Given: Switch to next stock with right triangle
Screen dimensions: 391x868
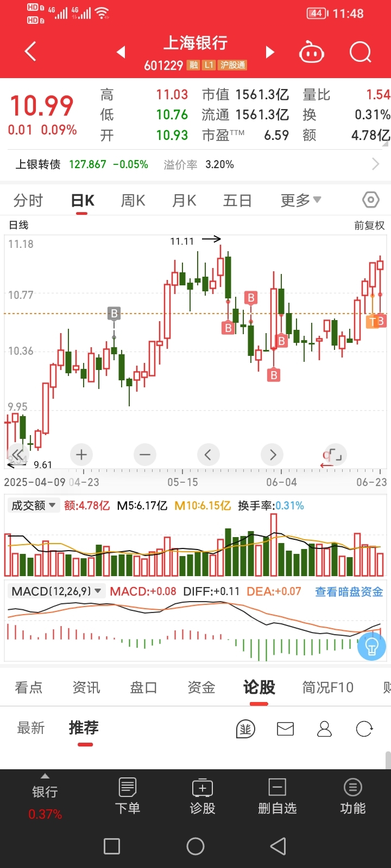Looking at the screenshot, I should point(270,52).
